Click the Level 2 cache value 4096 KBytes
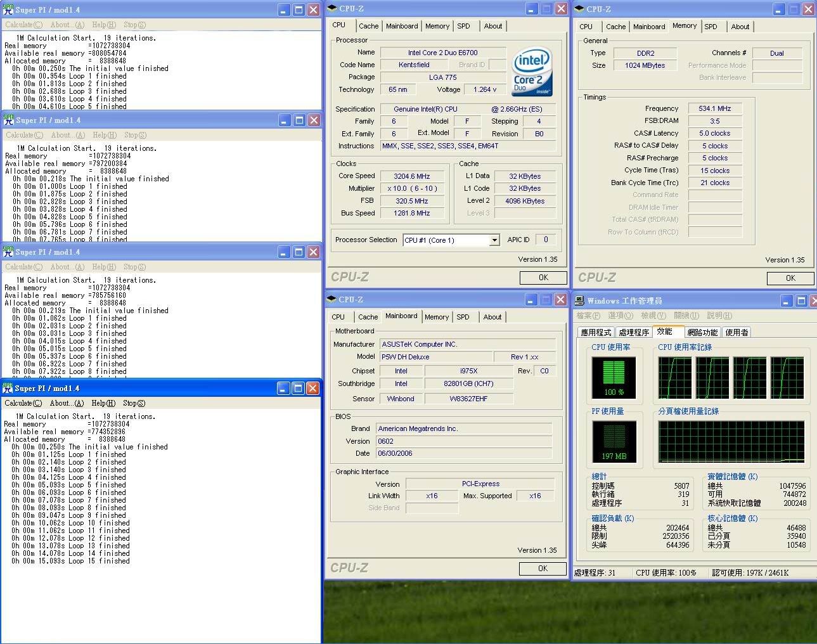 coord(525,201)
